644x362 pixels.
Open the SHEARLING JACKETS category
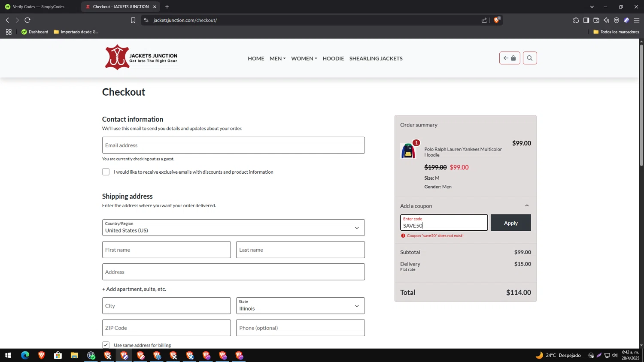click(x=376, y=58)
